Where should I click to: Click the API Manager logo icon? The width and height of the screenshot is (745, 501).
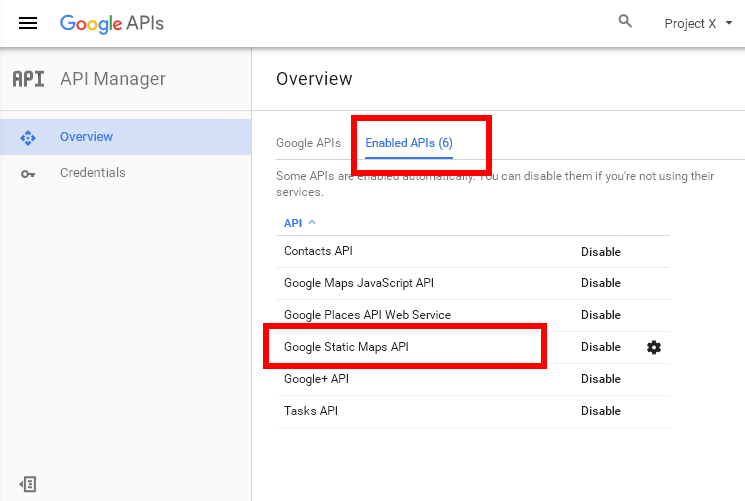(29, 79)
